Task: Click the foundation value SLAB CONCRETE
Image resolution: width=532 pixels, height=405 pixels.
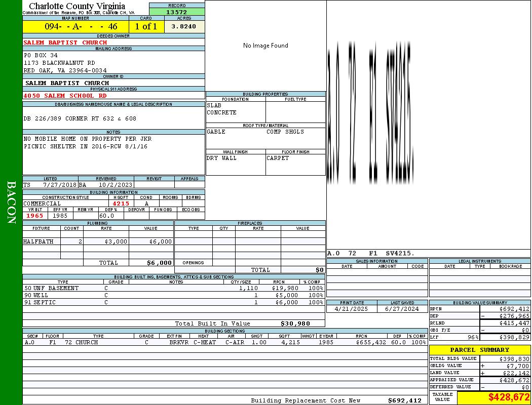Action: coord(221,109)
